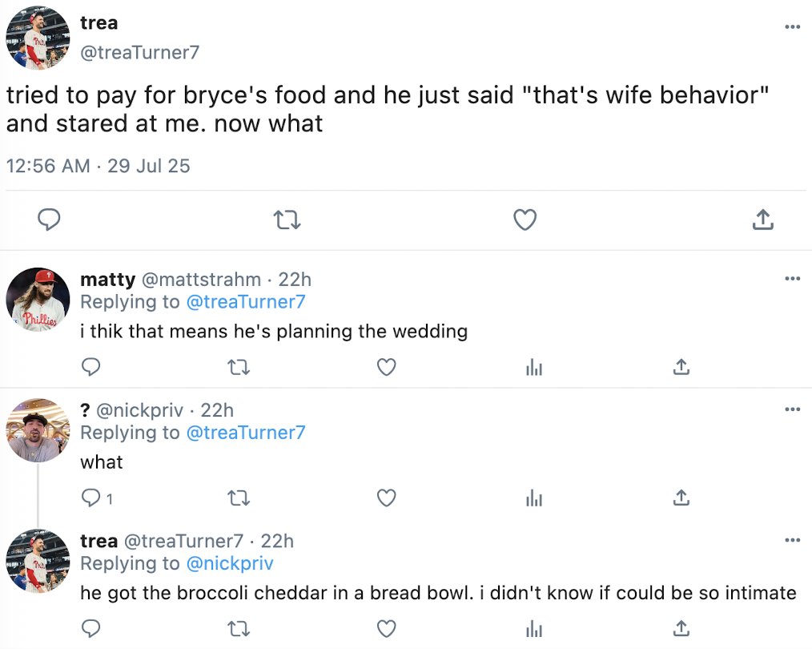
Task: Open matty's profile picture
Action: click(38, 300)
